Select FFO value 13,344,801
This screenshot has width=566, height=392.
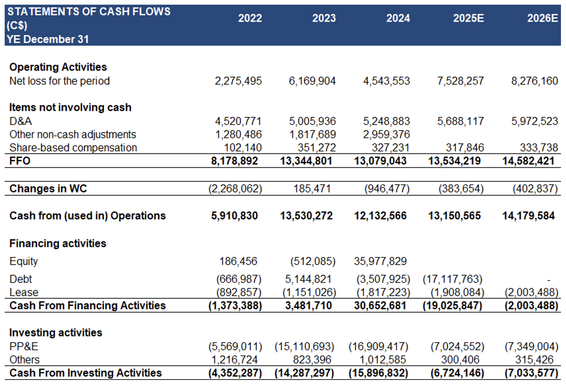pyautogui.click(x=306, y=161)
